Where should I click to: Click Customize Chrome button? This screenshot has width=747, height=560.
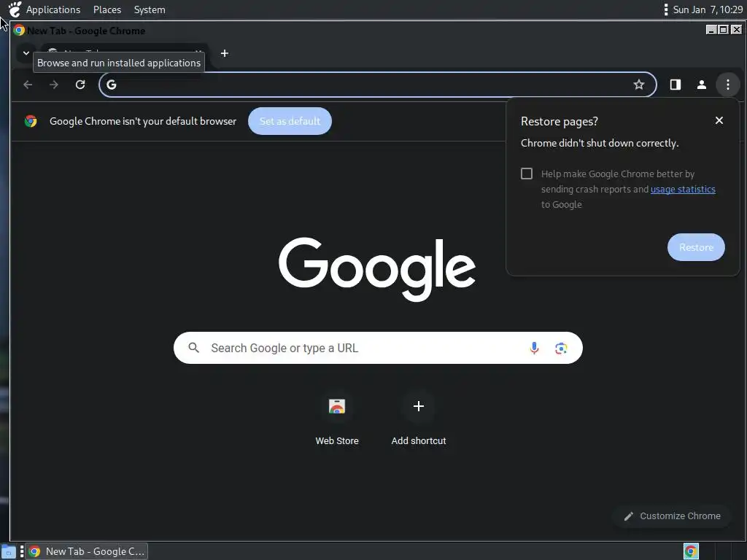tap(672, 516)
